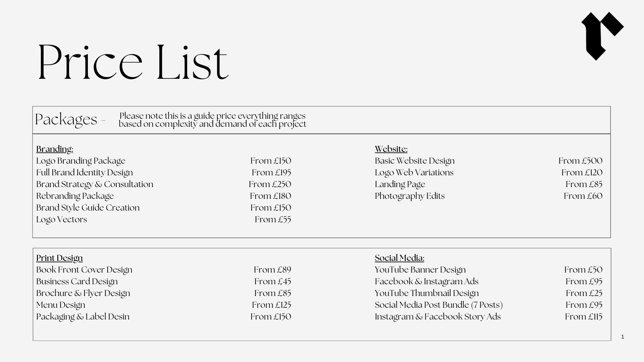This screenshot has width=644, height=362.
Task: Click the Price List title
Action: (133, 62)
